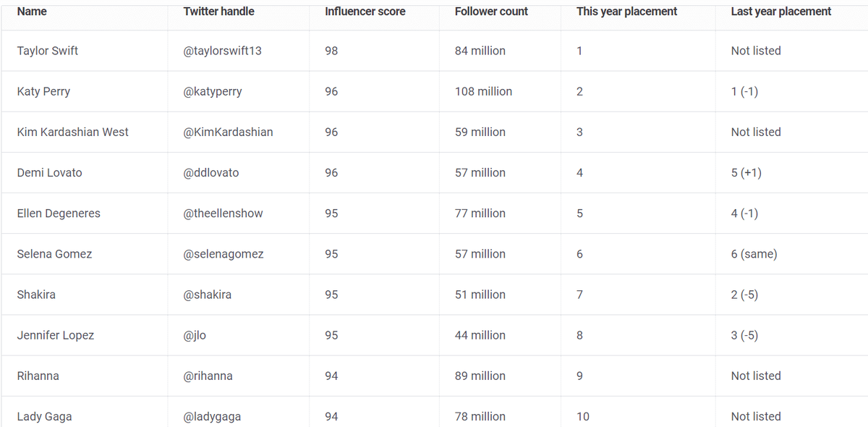
Task: Click This year placement header
Action: [x=626, y=12]
